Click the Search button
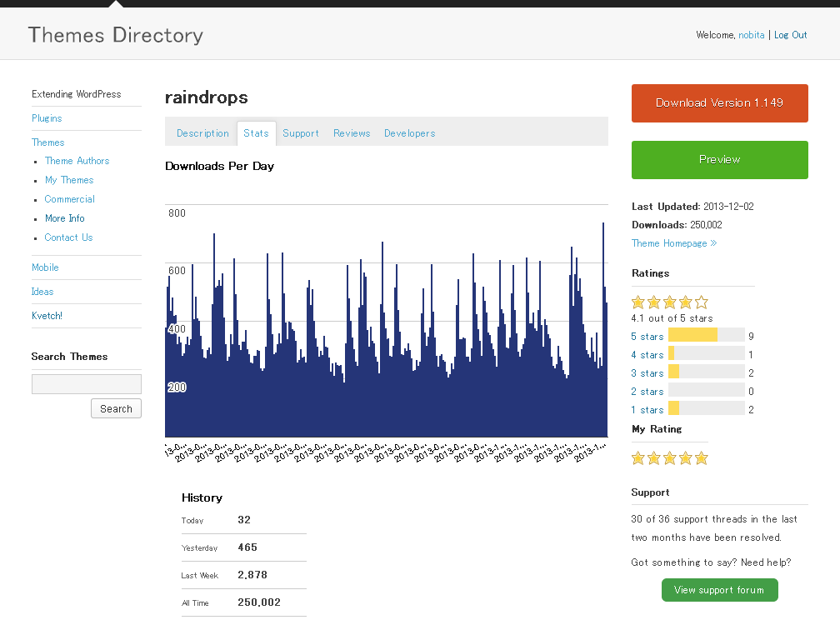Image resolution: width=840 pixels, height=640 pixels. (x=116, y=408)
